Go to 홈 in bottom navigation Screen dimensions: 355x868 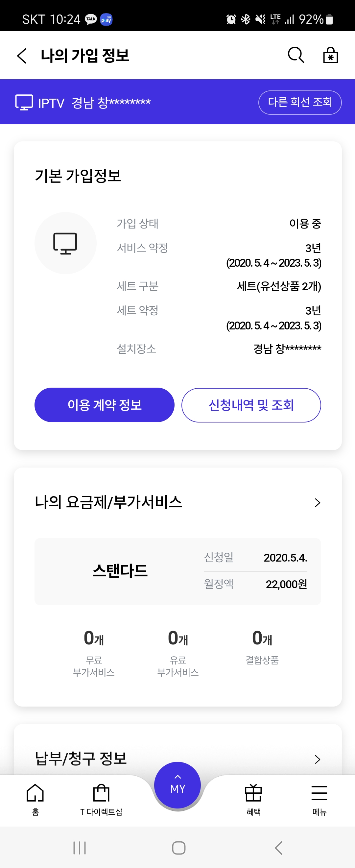[35, 800]
